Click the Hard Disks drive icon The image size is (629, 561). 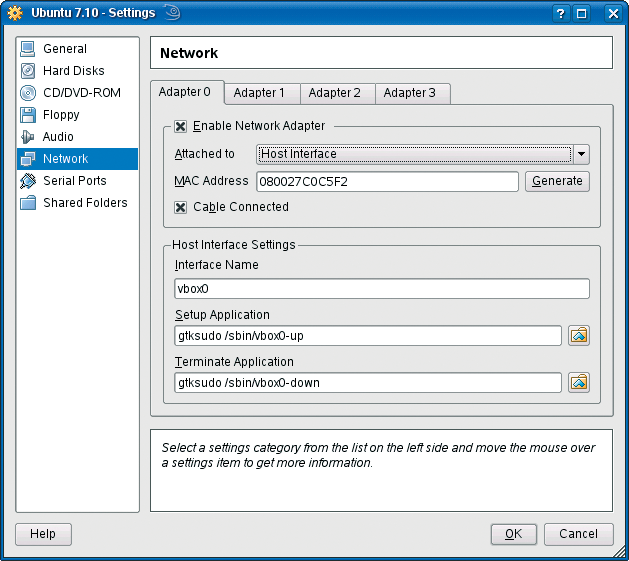pyautogui.click(x=28, y=71)
